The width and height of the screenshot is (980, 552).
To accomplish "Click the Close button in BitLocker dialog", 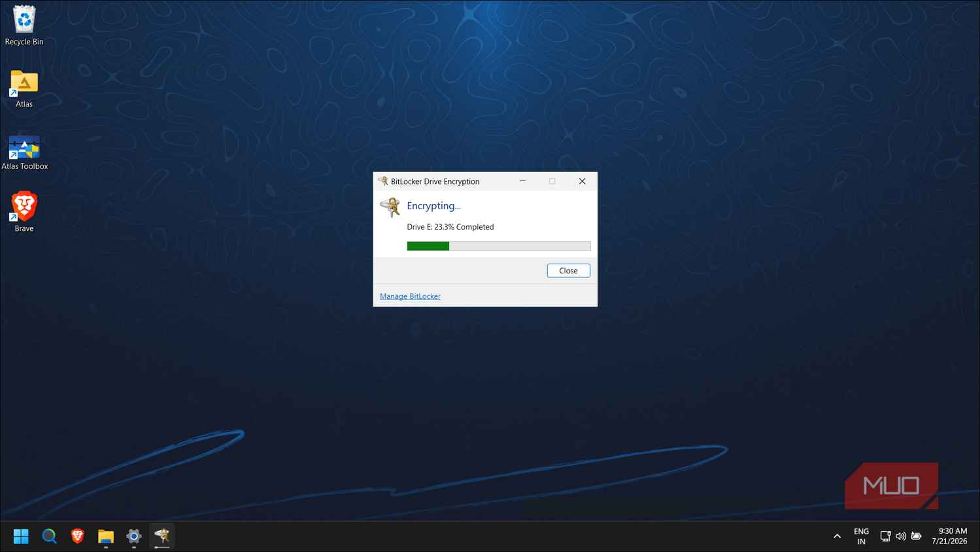I will pyautogui.click(x=568, y=271).
